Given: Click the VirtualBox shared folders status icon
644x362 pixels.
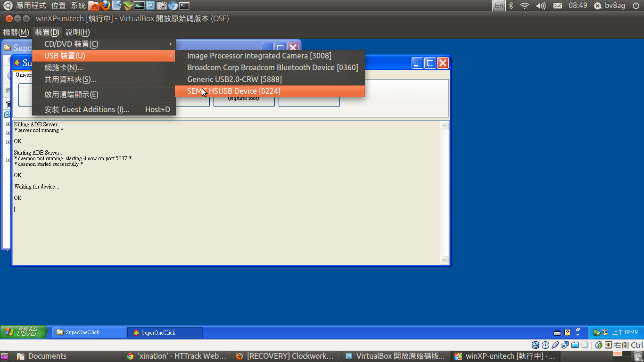Looking at the screenshot, I should (x=575, y=345).
